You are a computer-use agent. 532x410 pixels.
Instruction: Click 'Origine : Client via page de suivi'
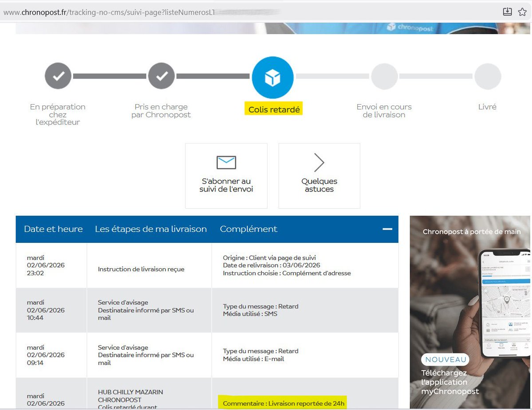point(269,258)
